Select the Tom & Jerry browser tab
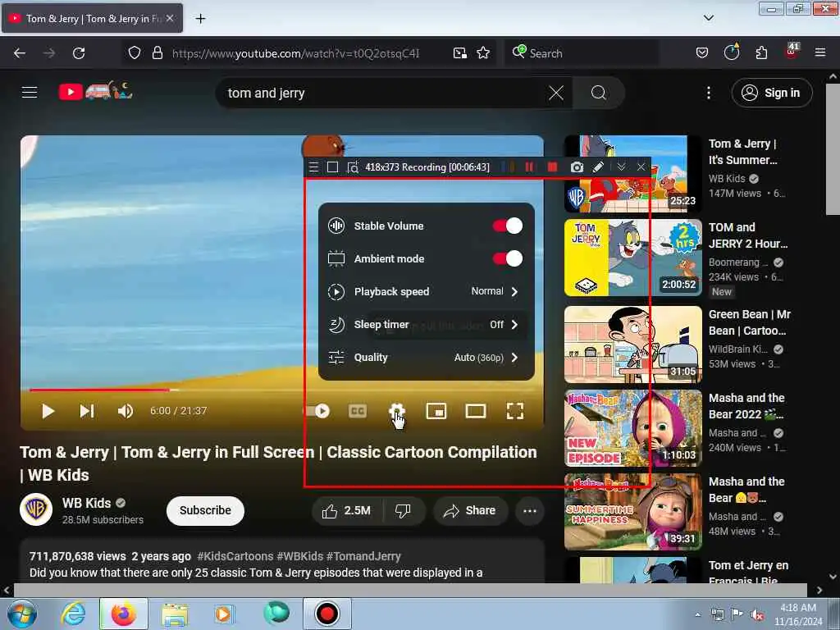 (x=93, y=19)
